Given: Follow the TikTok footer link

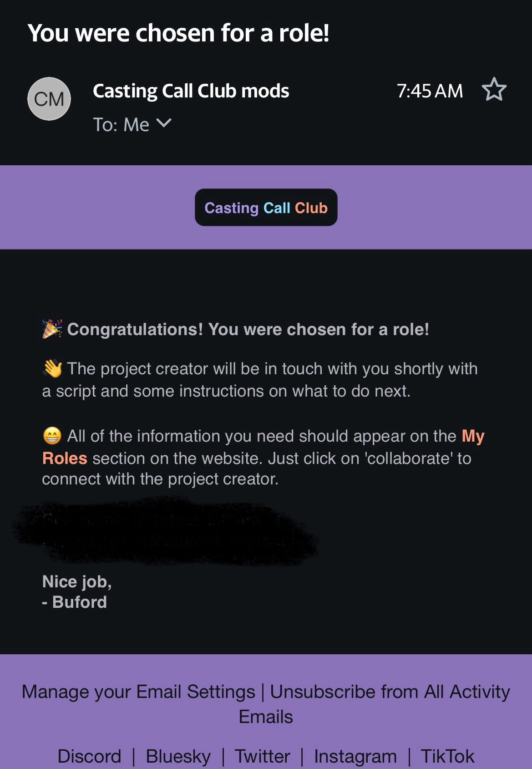Looking at the screenshot, I should [447, 756].
